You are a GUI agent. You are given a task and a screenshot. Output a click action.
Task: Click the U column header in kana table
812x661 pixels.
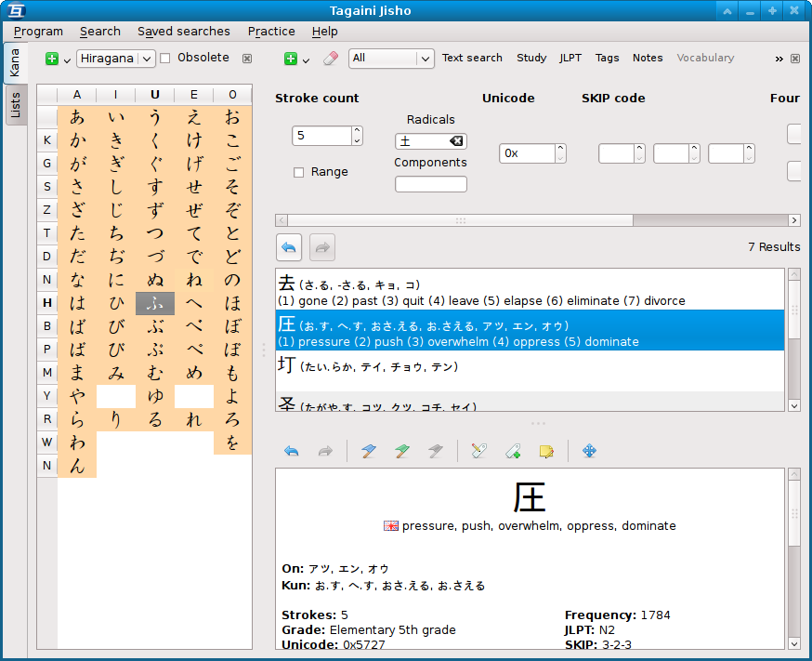click(155, 94)
